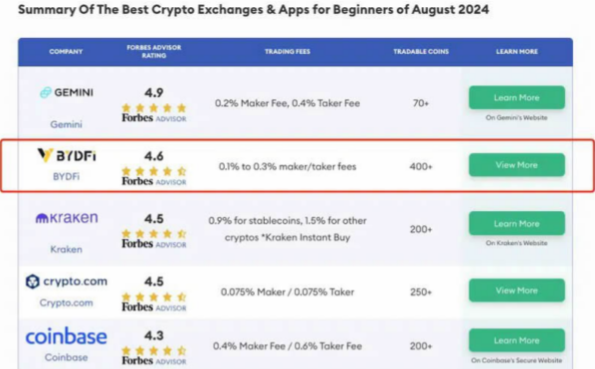Open the BYDFi text link
Screen dimensions: 595x369
66,177
